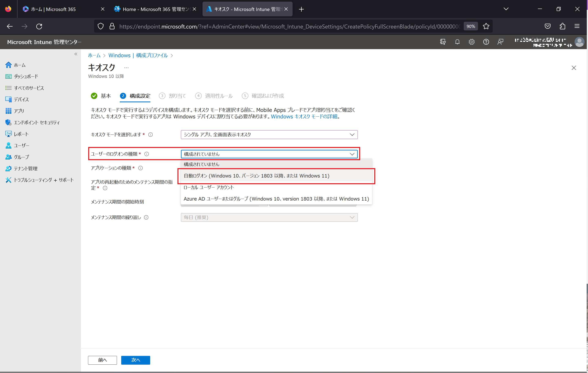Open the account avatar menu
The image size is (588, 373).
[579, 42]
